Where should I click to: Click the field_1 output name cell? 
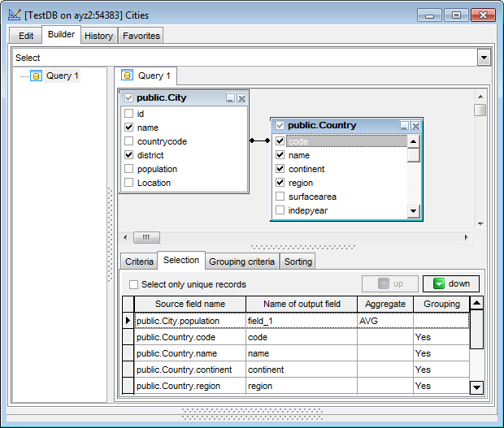pyautogui.click(x=302, y=321)
